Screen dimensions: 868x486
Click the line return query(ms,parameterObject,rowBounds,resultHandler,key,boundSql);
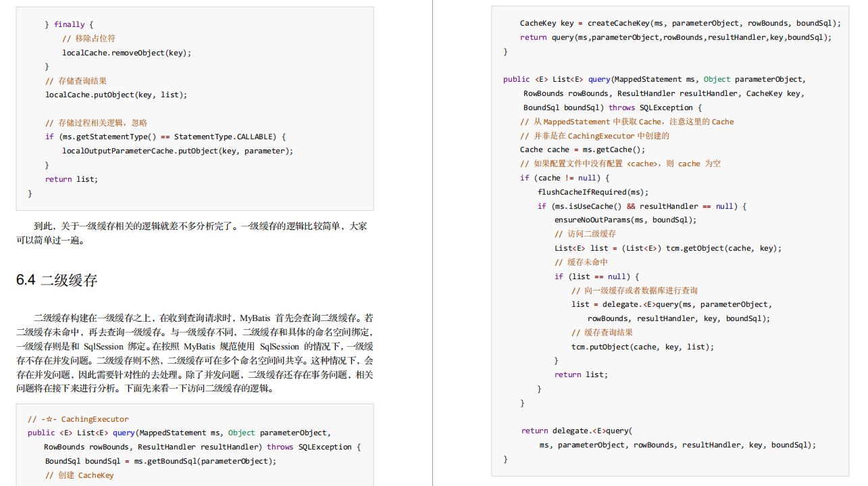[x=676, y=37]
